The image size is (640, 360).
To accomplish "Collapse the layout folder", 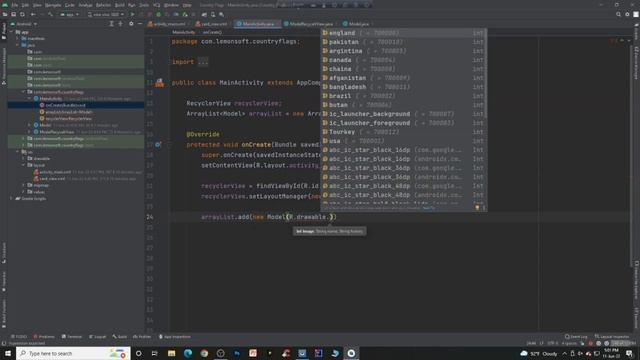I will point(24,165).
